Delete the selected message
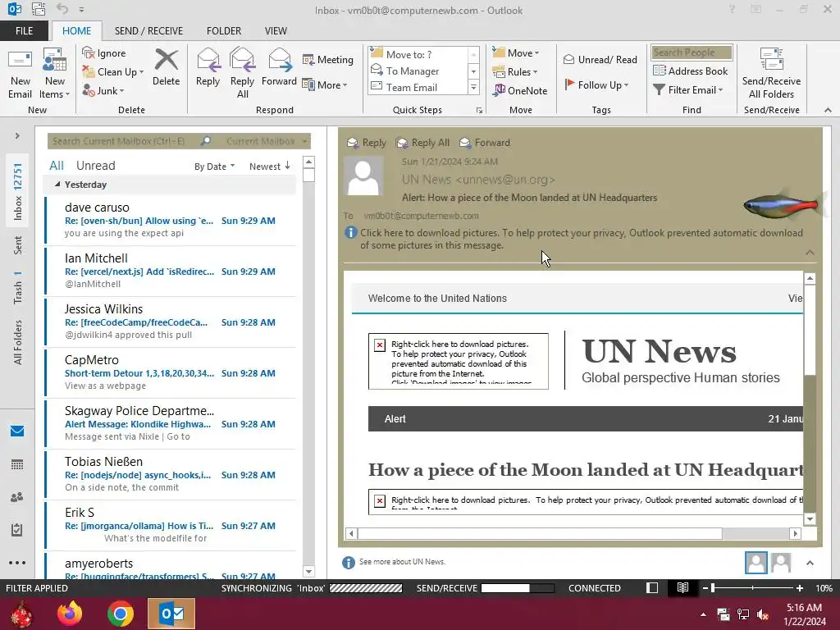 click(x=166, y=68)
